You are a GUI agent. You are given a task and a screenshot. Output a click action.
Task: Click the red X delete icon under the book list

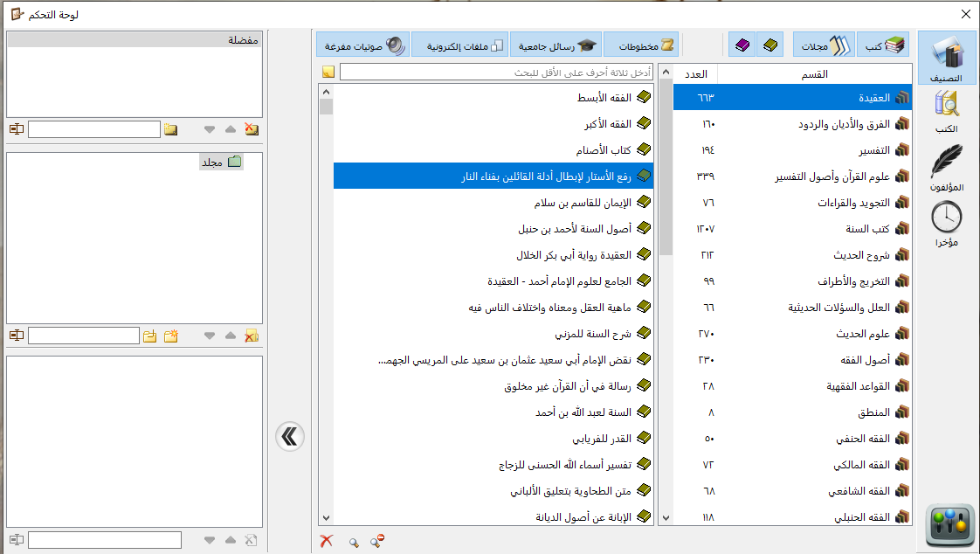(327, 542)
